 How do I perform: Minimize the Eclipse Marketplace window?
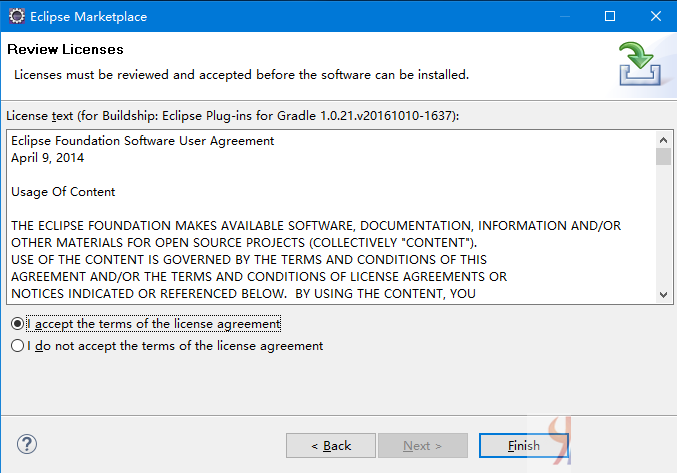pyautogui.click(x=565, y=16)
